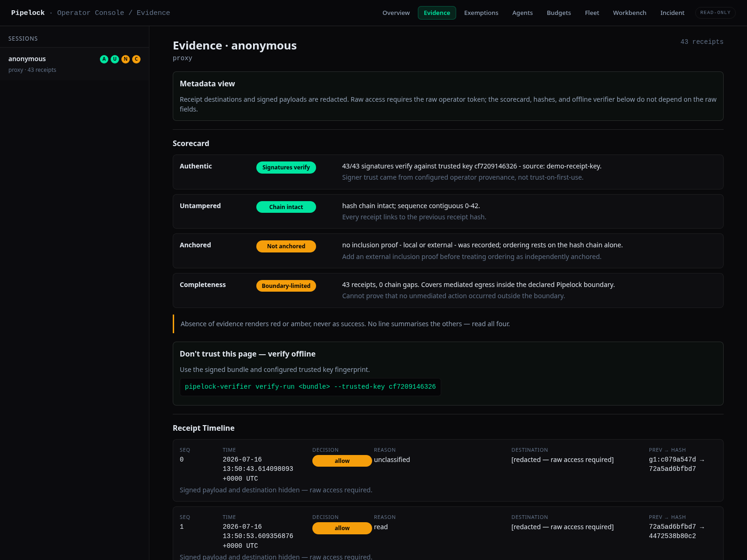Screen dimensions: 747x560
Task: Click hash 'g1:c079a547d' in seq 0
Action: point(672,460)
